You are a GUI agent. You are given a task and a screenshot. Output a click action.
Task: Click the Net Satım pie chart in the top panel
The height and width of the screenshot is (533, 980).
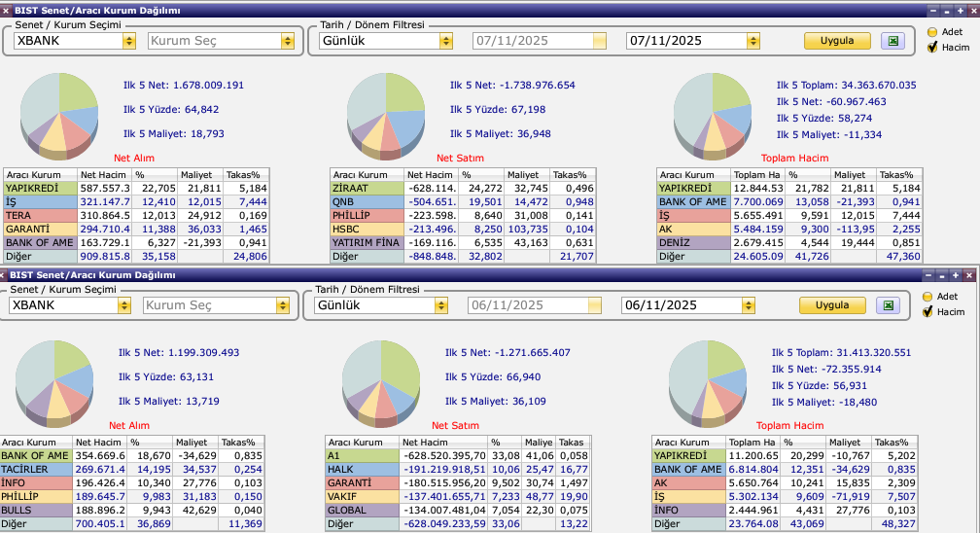tap(386, 111)
